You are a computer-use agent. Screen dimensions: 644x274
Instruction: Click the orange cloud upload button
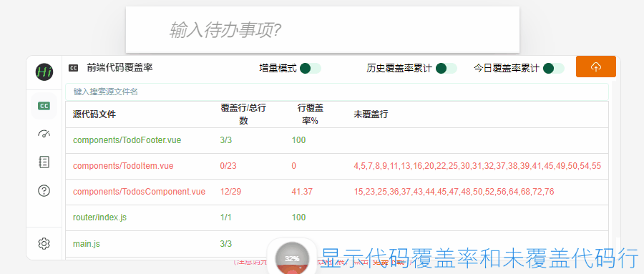click(596, 67)
